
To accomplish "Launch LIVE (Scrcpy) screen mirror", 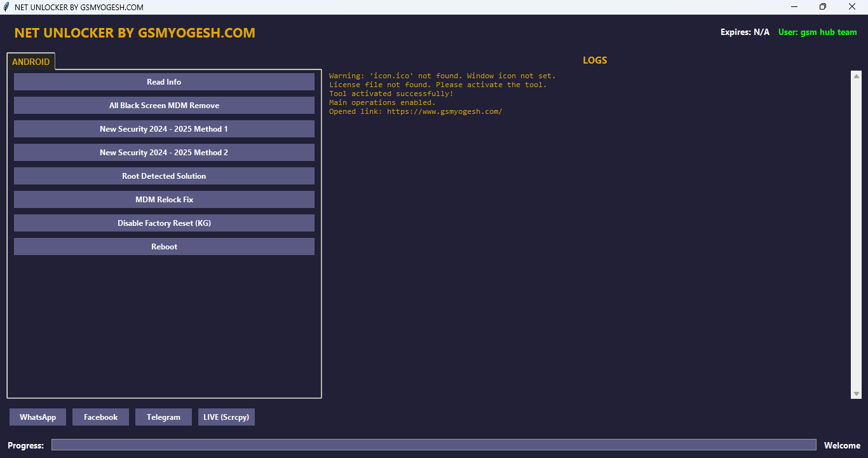I will [x=226, y=417].
